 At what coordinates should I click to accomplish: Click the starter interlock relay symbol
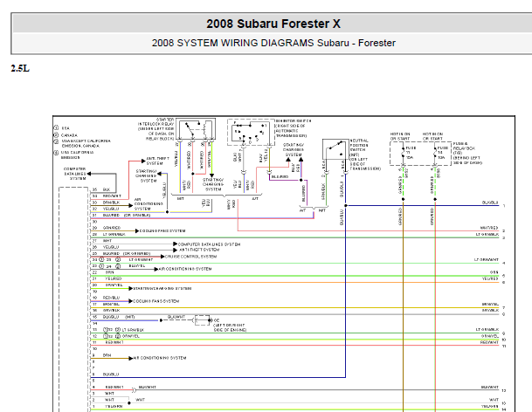[196, 129]
